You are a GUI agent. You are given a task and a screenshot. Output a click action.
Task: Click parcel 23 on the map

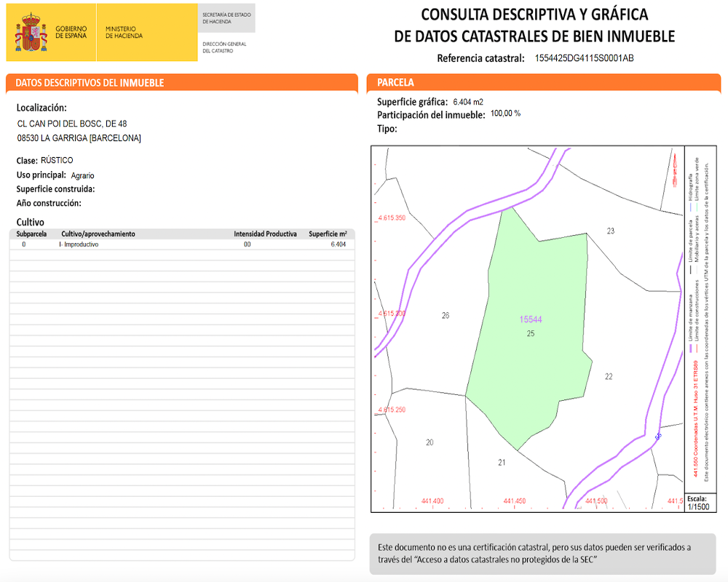611,231
